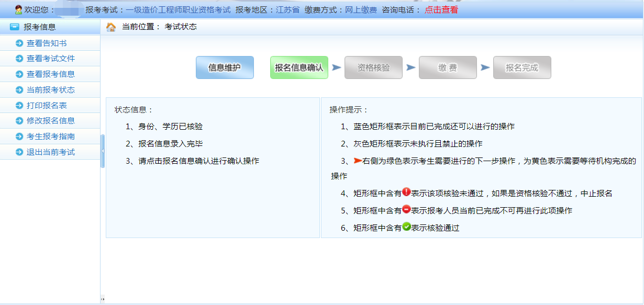Click the home icon beside 当前位置
The image size is (644, 305).
pos(110,27)
